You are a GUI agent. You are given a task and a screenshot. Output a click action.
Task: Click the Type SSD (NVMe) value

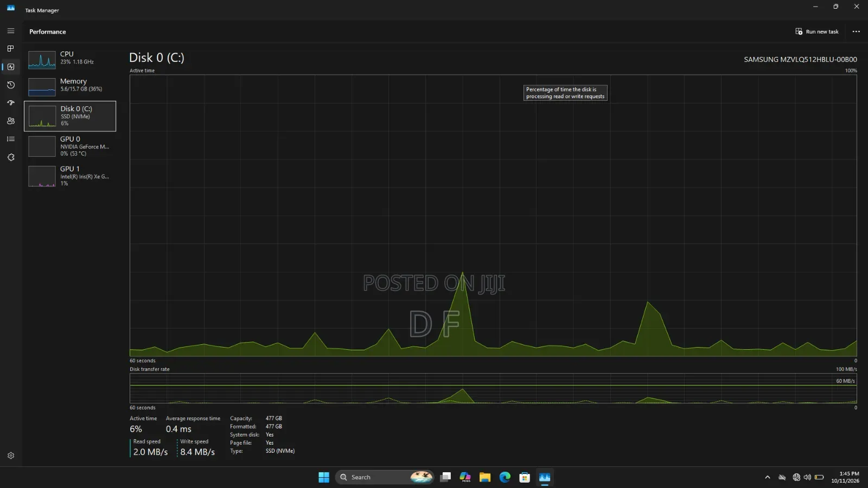click(280, 451)
